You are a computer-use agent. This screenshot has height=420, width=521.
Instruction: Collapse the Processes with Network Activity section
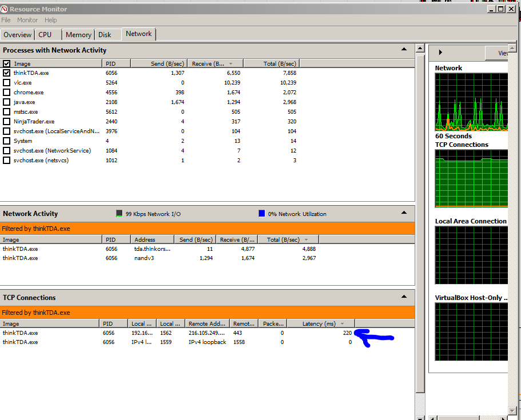[x=404, y=49]
